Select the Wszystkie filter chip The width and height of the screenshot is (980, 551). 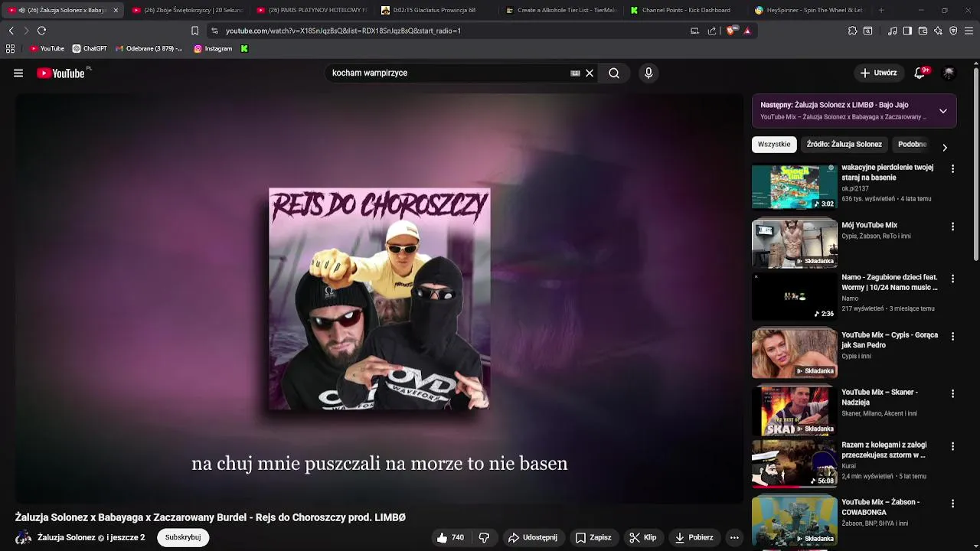774,145
